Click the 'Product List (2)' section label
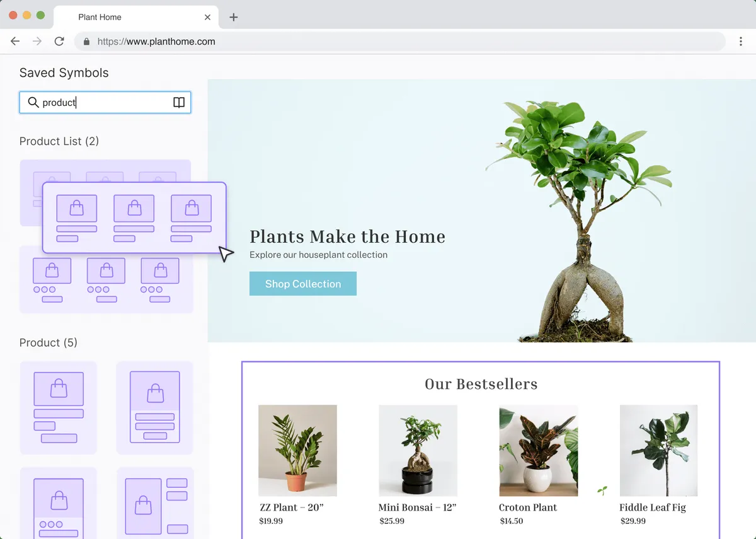The image size is (756, 539). (x=59, y=141)
